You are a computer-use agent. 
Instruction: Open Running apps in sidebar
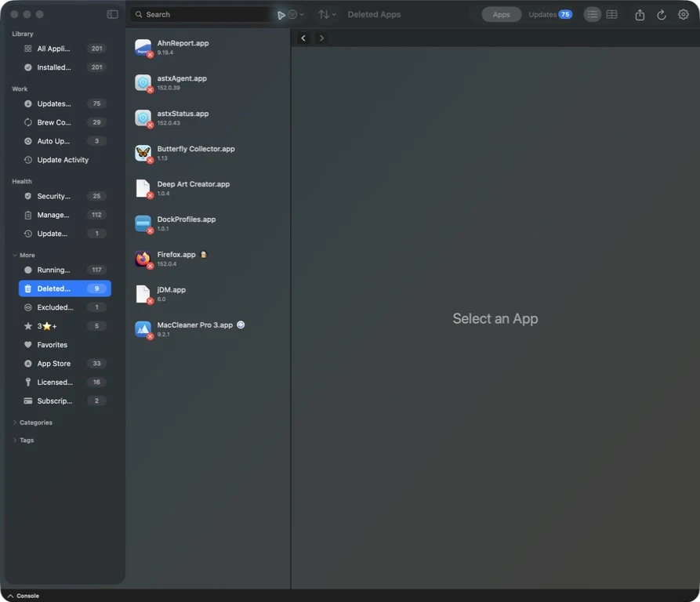coord(65,270)
